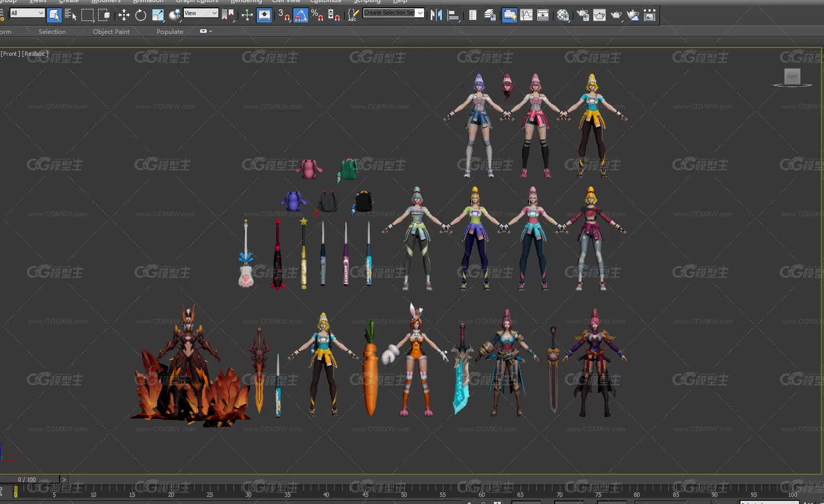Open the Material Editor
The height and width of the screenshot is (504, 824).
(x=562, y=15)
